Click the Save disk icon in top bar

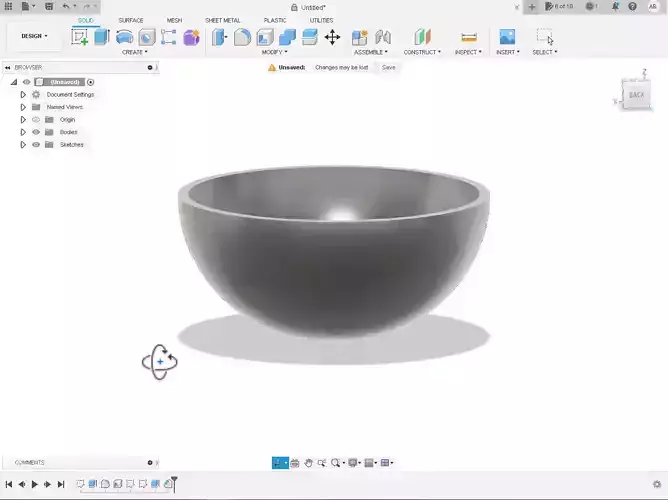[49, 6]
